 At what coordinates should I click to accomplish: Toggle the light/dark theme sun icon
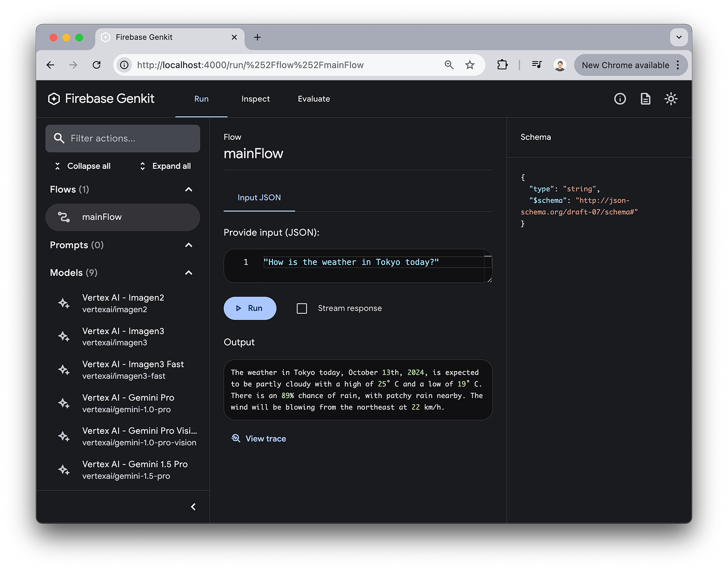[671, 99]
